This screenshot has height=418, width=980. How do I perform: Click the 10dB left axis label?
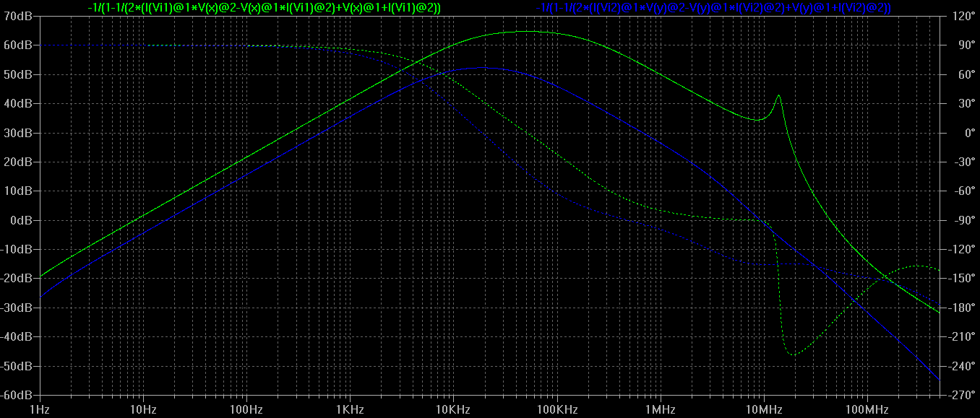18,191
